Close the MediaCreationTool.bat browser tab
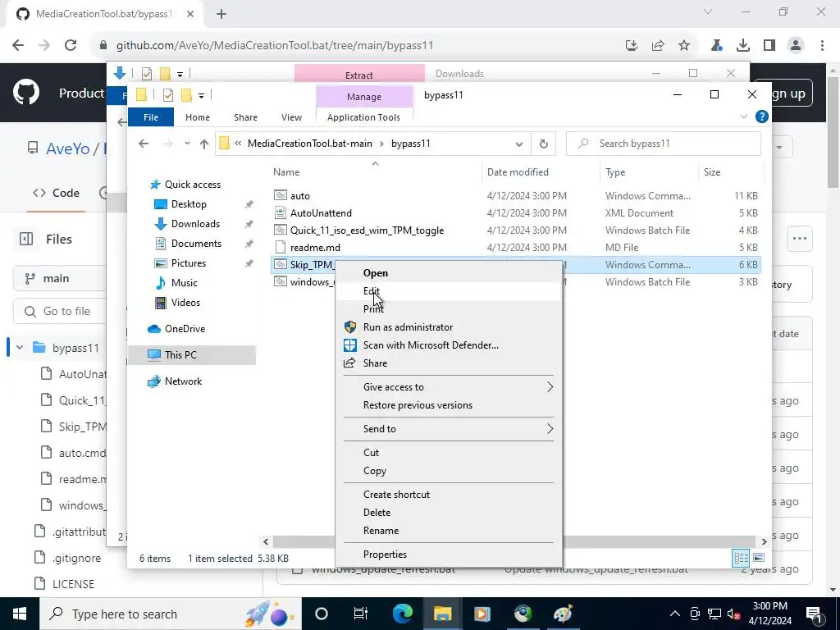840x630 pixels. (x=190, y=14)
